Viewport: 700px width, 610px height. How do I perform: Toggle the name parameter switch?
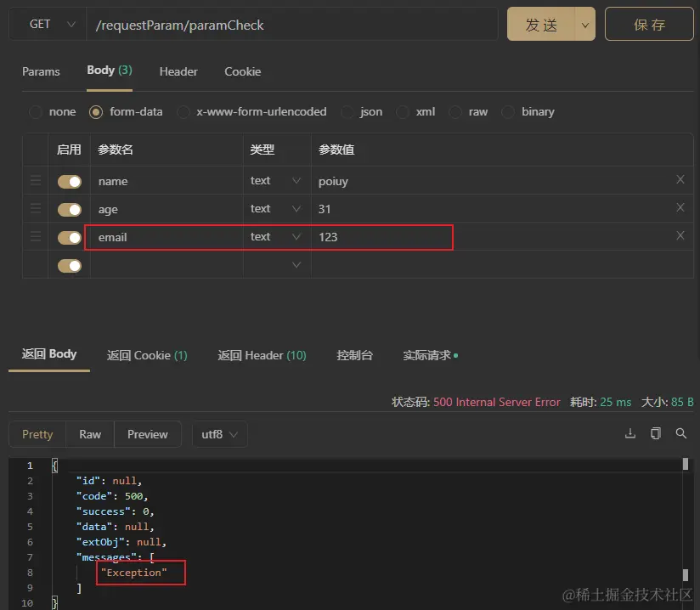pyautogui.click(x=69, y=182)
